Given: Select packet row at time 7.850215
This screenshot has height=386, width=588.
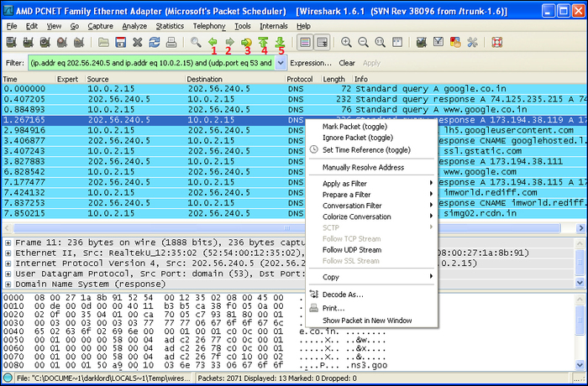Looking at the screenshot, I should coord(294,213).
